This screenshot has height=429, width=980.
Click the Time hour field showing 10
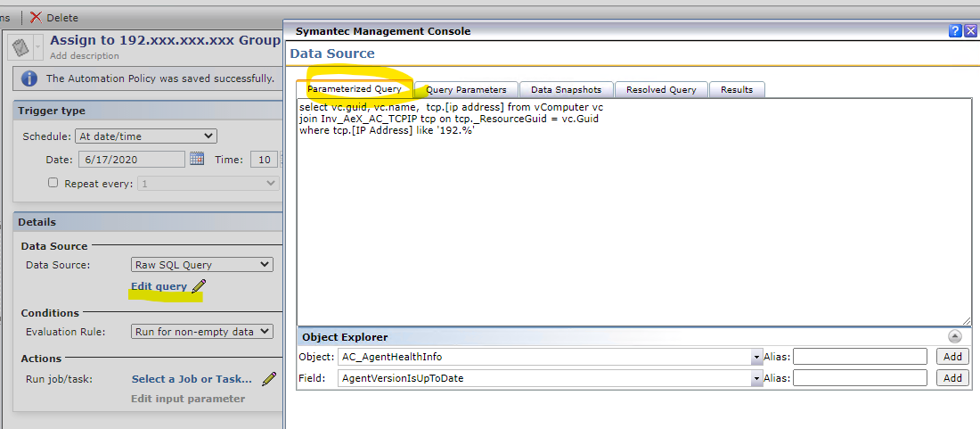[x=265, y=160]
